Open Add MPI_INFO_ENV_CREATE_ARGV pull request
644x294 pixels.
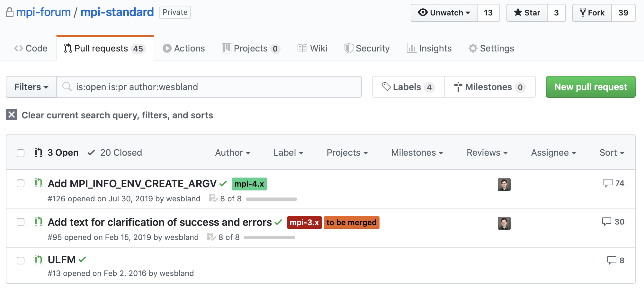tap(132, 184)
